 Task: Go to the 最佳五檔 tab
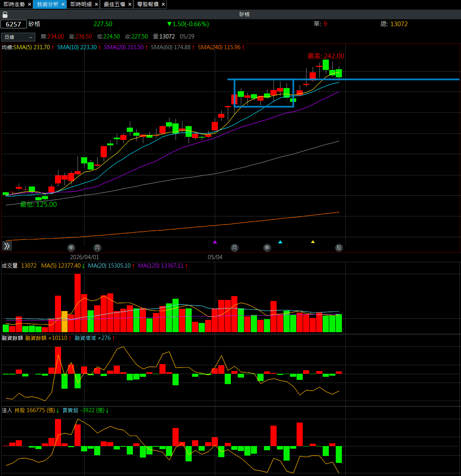click(x=114, y=4)
